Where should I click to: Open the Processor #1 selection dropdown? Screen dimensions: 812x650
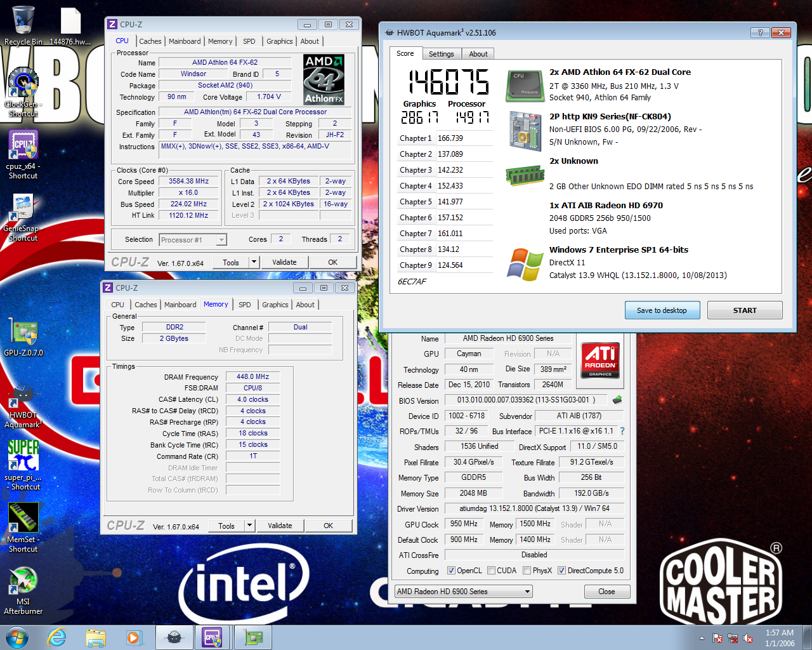pyautogui.click(x=193, y=240)
